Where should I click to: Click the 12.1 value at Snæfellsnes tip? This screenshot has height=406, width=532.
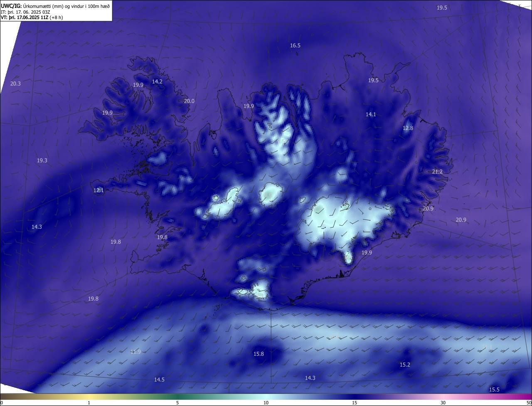99,191
